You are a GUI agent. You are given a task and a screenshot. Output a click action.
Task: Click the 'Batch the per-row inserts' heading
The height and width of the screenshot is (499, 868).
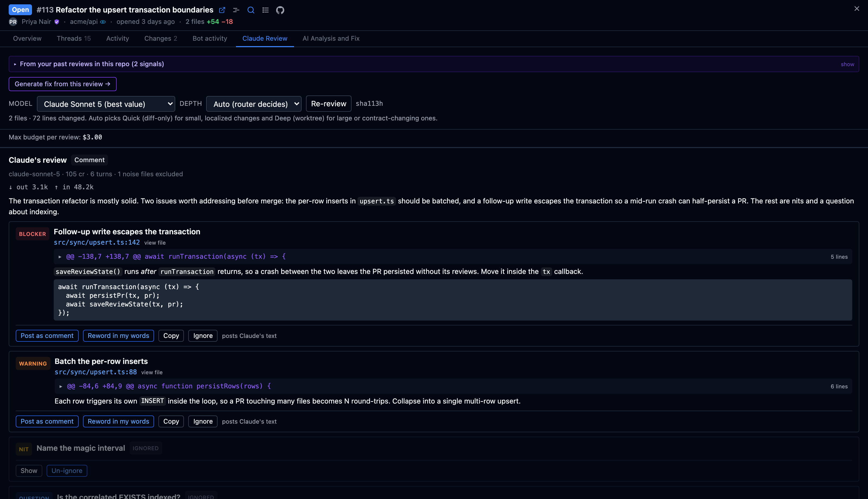pyautogui.click(x=101, y=361)
